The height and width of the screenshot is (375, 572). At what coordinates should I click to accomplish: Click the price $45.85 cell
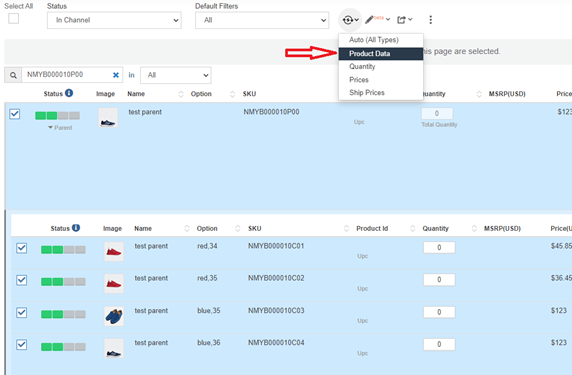561,246
